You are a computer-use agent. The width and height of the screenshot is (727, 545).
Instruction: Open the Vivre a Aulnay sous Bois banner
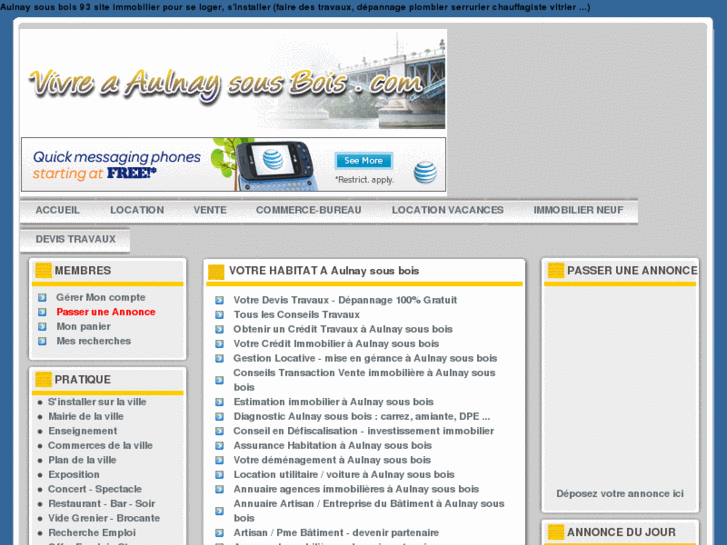[233, 79]
